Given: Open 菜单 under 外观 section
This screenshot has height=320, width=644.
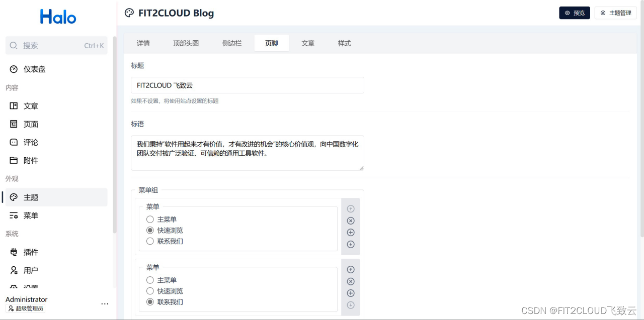Looking at the screenshot, I should [56, 216].
